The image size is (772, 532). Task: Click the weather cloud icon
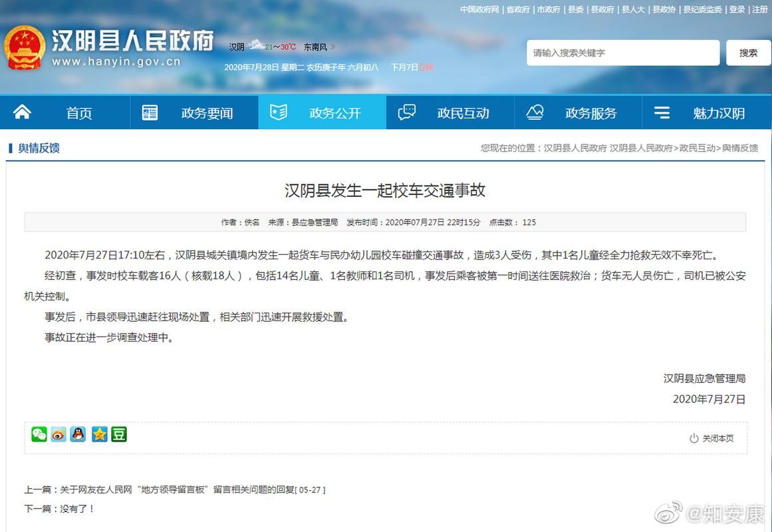256,45
